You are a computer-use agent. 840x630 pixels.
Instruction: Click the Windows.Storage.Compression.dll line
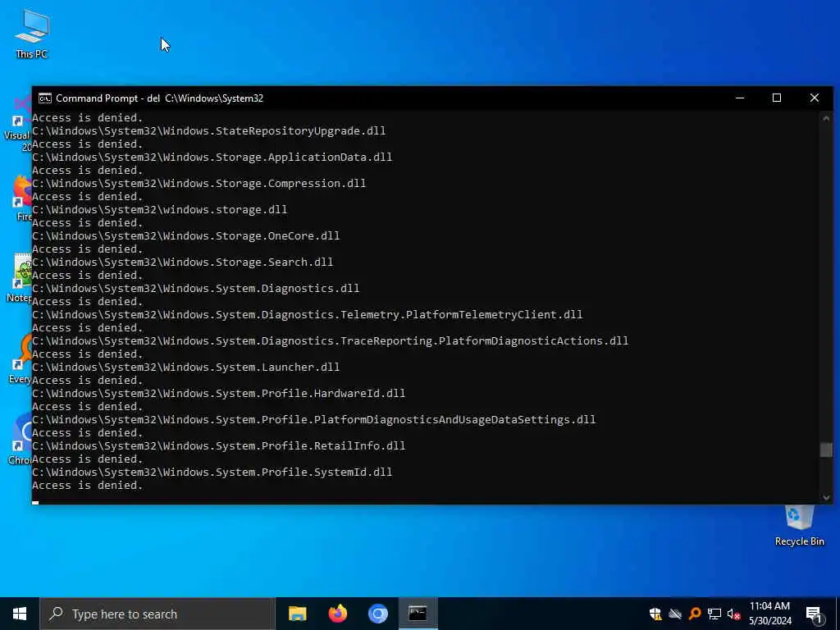click(x=199, y=183)
